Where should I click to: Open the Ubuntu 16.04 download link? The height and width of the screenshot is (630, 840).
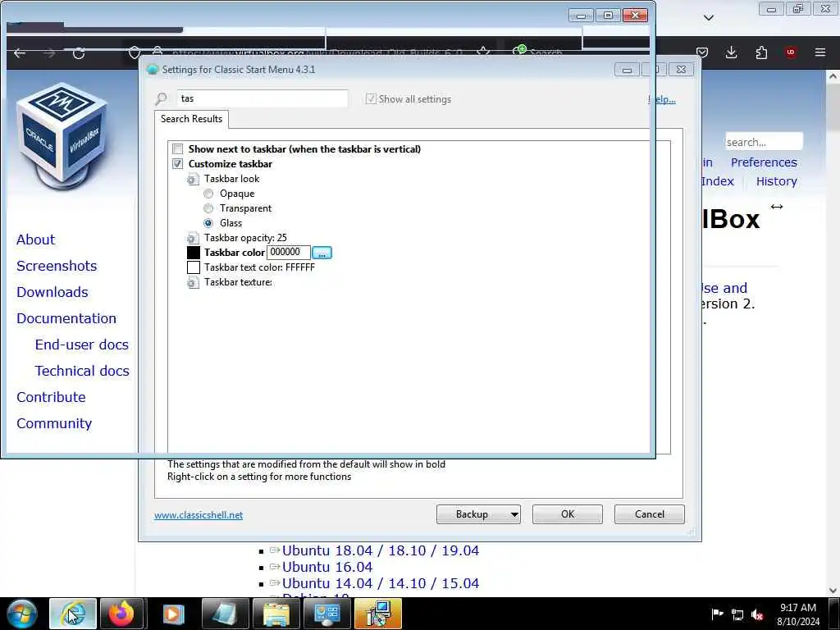point(327,567)
